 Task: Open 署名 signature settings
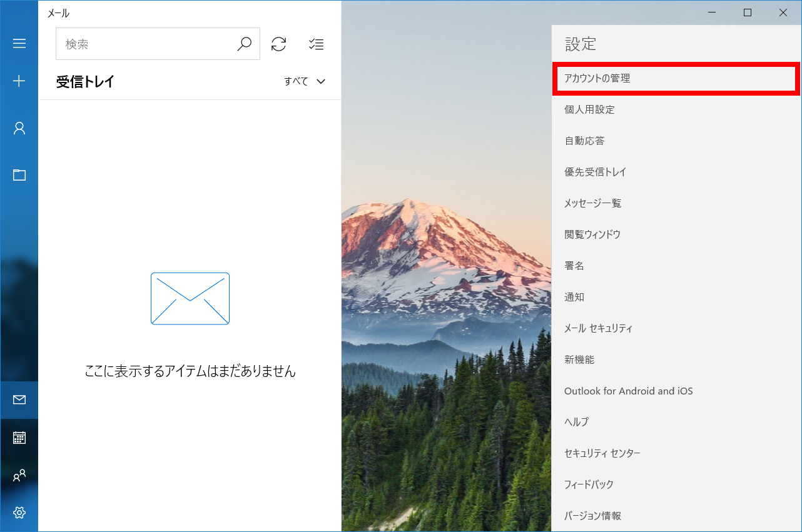point(676,266)
